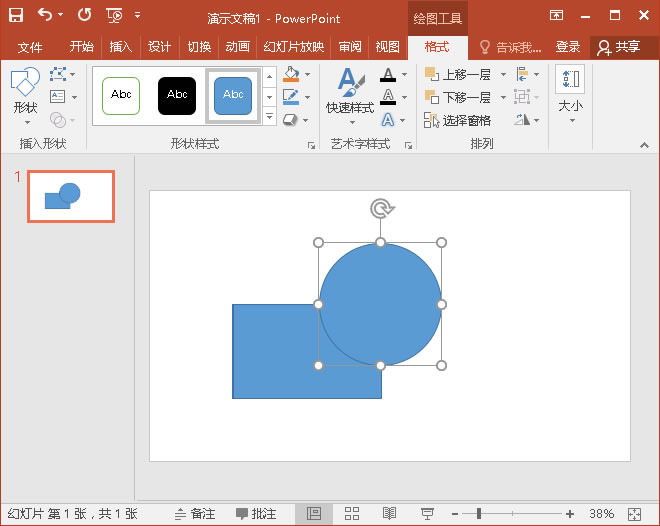Open the Selection Pane

pyautogui.click(x=458, y=120)
